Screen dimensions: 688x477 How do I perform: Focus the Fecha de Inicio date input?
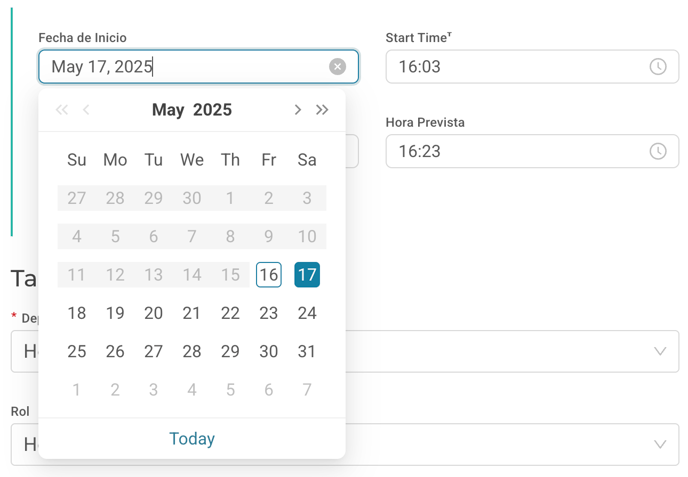coord(198,67)
